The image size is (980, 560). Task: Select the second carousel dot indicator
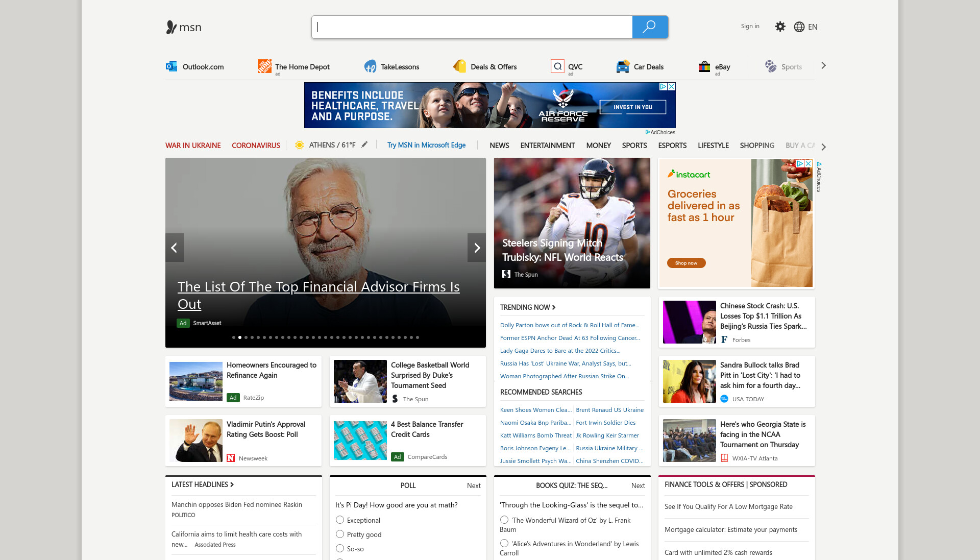pyautogui.click(x=240, y=337)
